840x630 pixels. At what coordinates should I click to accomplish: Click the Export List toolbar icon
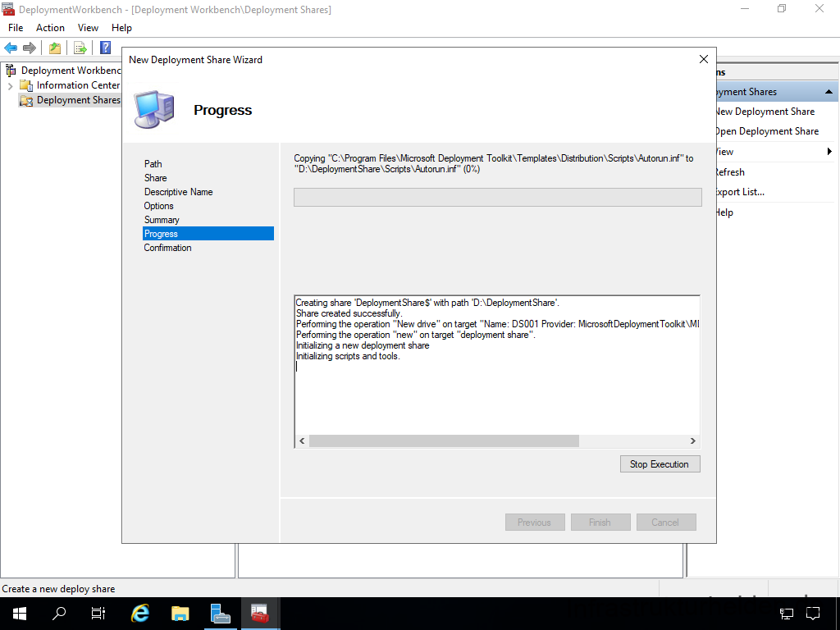(x=80, y=48)
